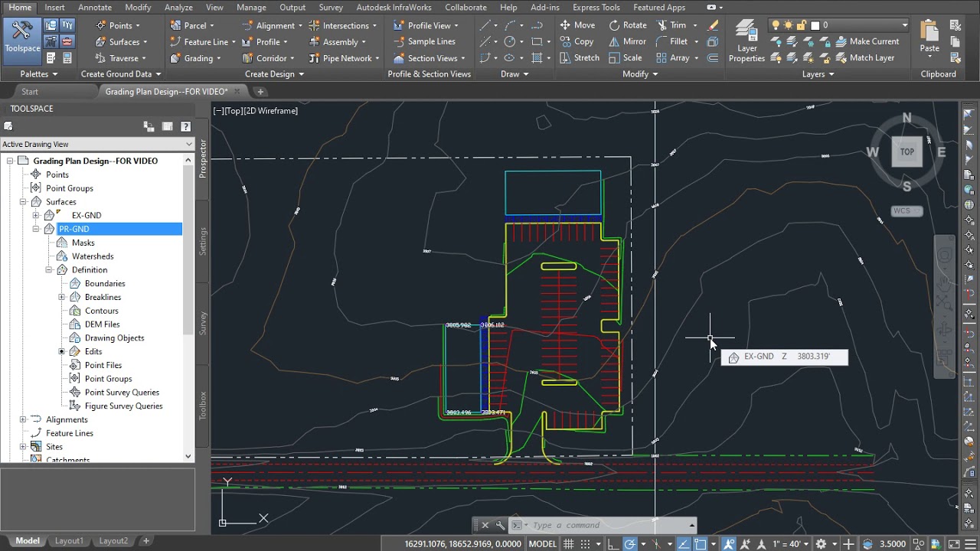Switch to the Analyze ribbon tab
Viewport: 980px width, 551px height.
pyautogui.click(x=179, y=8)
